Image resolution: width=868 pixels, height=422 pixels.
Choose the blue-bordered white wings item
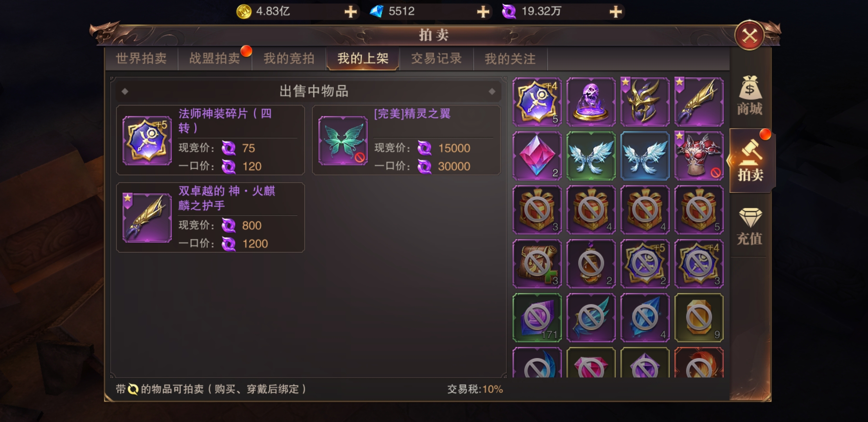(645, 156)
